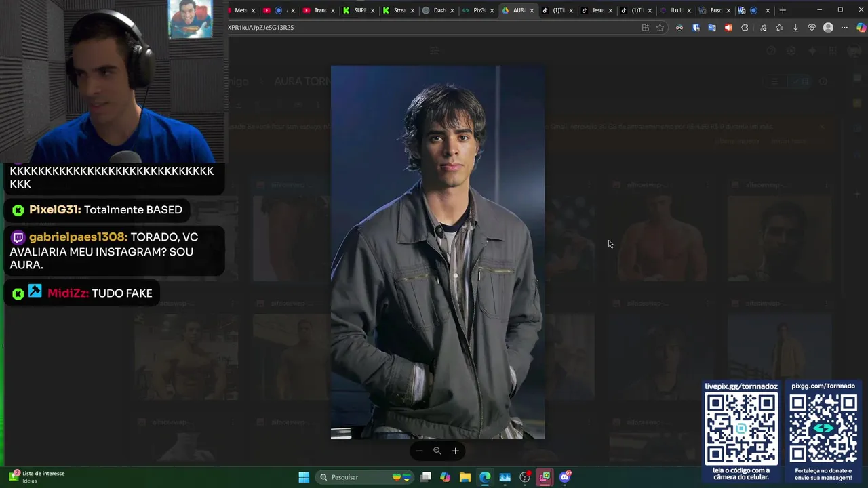Open the Favorites list in the Edge toolbar

click(779, 28)
